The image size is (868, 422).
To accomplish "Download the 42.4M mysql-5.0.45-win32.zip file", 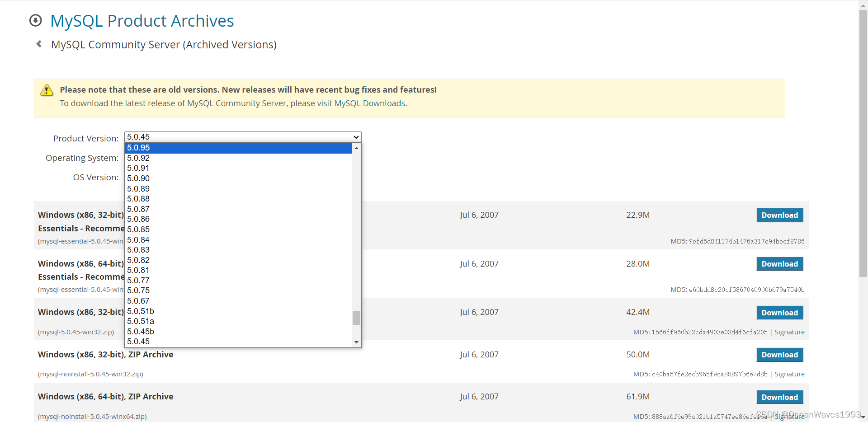I will 779,313.
